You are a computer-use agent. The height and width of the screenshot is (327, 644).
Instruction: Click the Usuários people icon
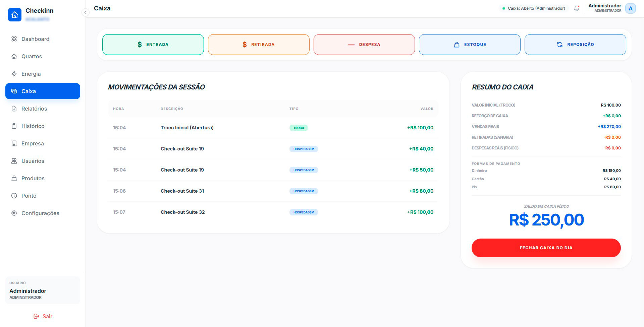pos(14,161)
